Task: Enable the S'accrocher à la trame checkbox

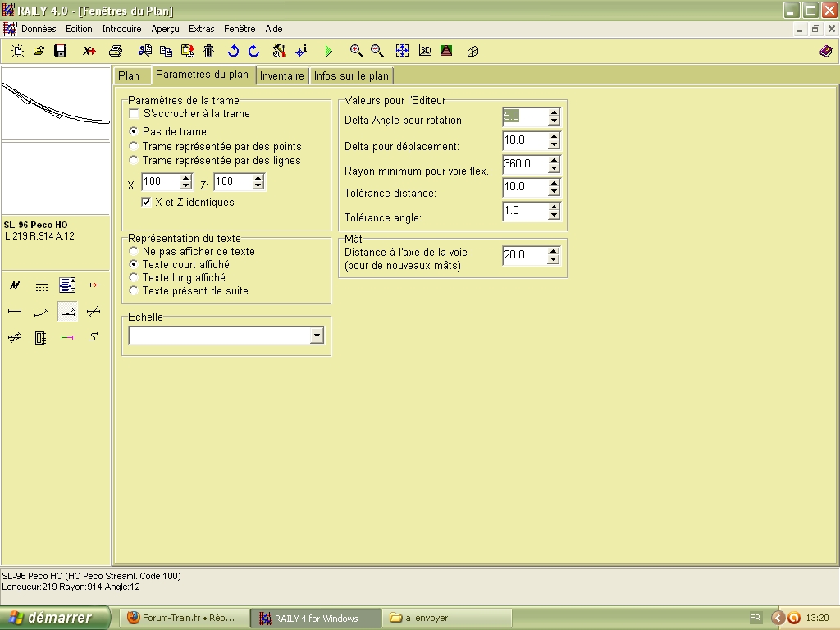Action: point(134,113)
